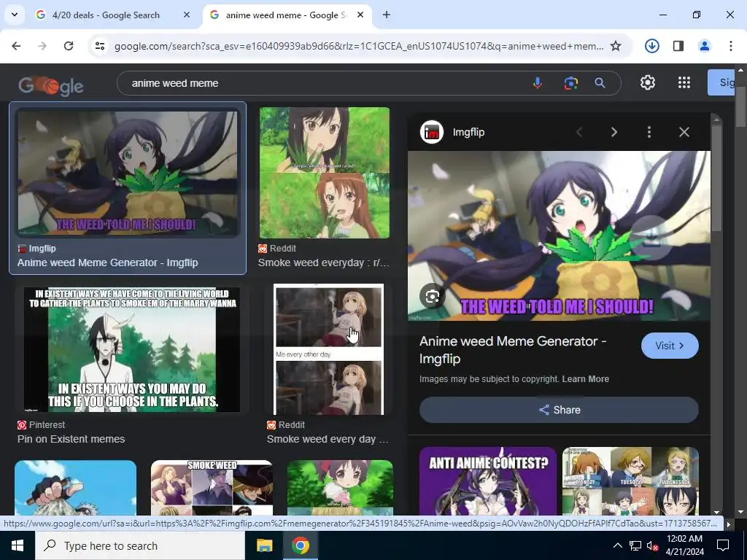This screenshot has width=747, height=560.
Task: Open the Windows Start menu
Action: [18, 545]
